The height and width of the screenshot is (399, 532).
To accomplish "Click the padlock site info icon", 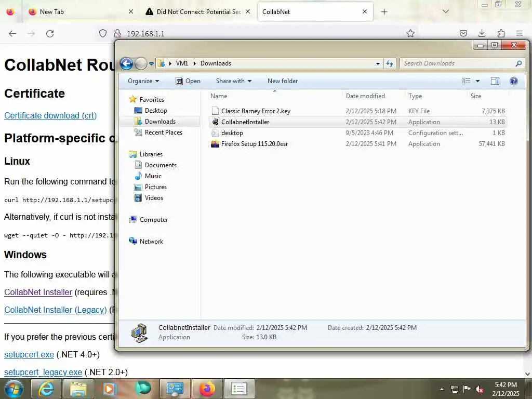I will tap(117, 33).
